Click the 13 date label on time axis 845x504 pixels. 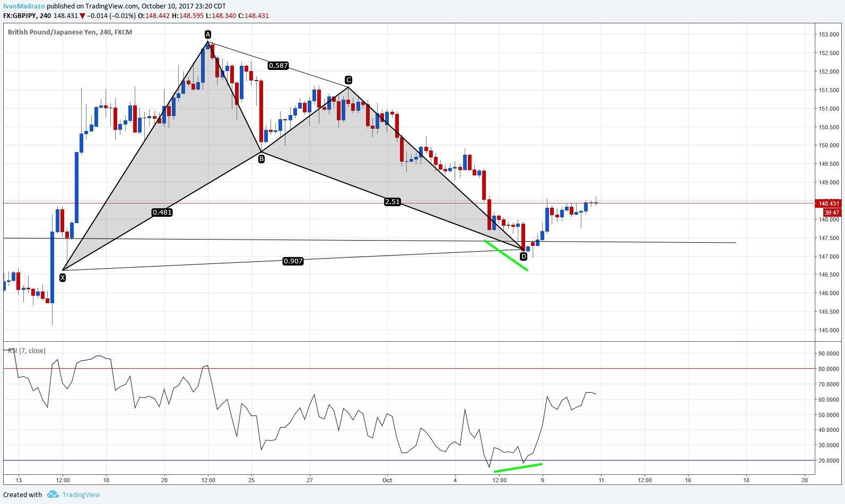point(19,480)
